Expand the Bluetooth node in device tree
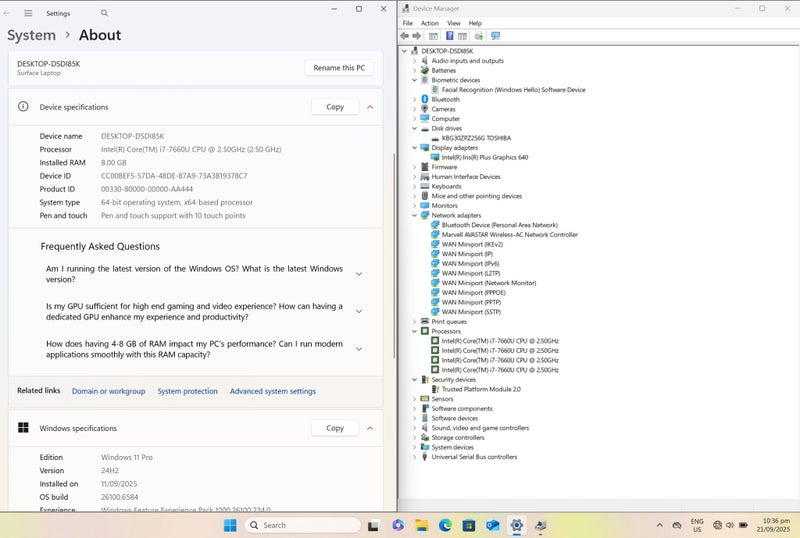Viewport: 800px width, 538px height. [x=415, y=99]
